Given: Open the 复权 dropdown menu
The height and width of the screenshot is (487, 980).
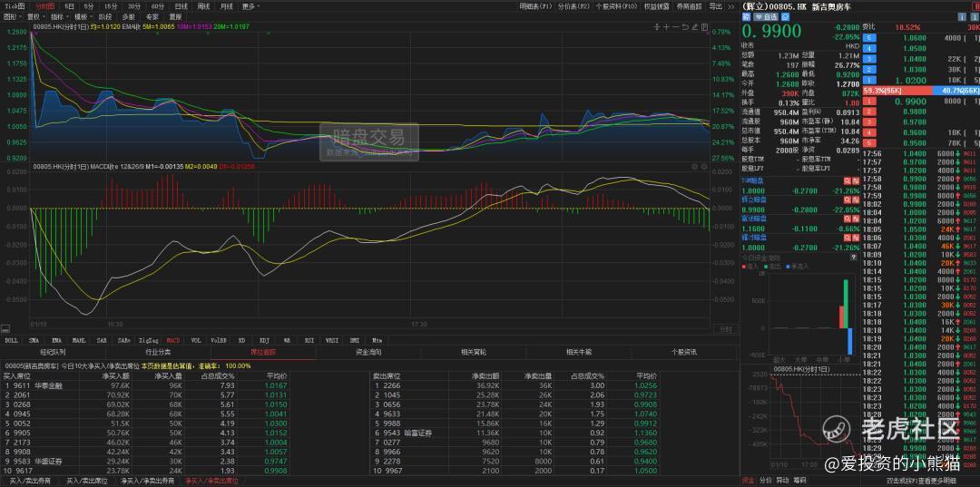Looking at the screenshot, I should (x=35, y=16).
